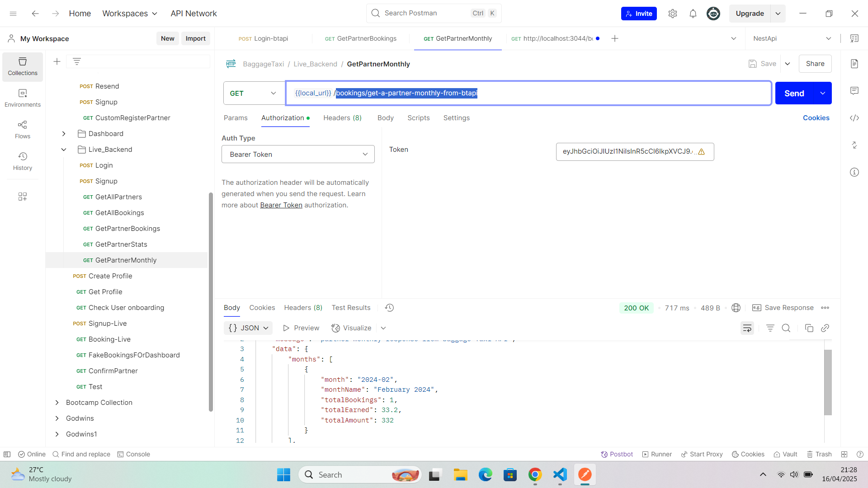Open the Settings gear icon
Screen dimensions: 868x488
coord(673,14)
